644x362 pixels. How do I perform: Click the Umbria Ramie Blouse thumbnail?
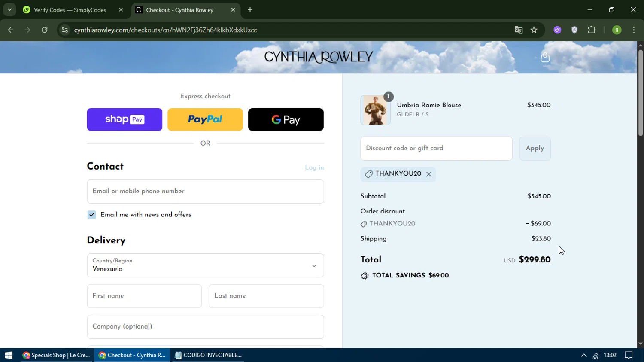pyautogui.click(x=375, y=110)
